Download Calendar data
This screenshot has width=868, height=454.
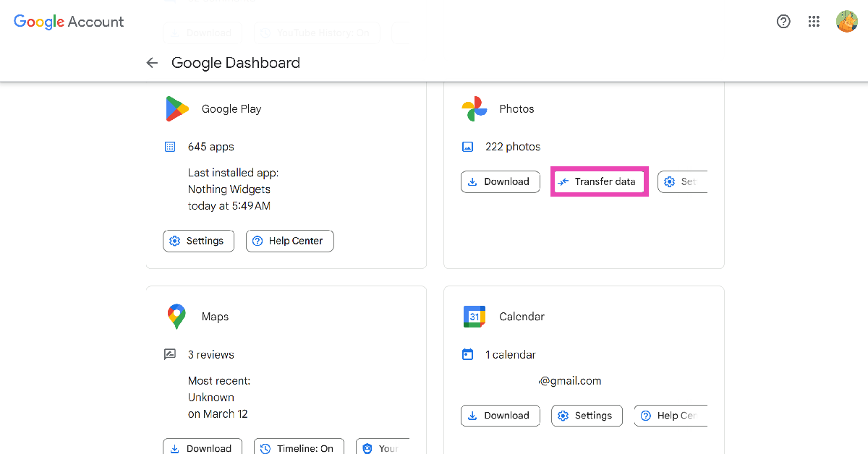[501, 416]
